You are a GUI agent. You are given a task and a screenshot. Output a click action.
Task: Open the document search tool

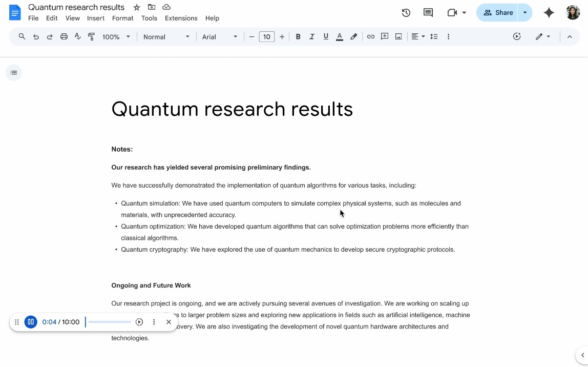tap(22, 36)
